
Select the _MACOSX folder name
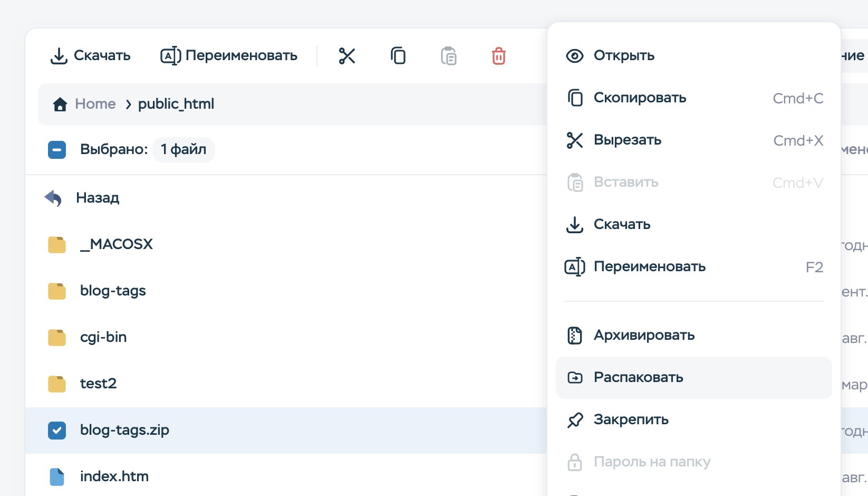coord(117,244)
